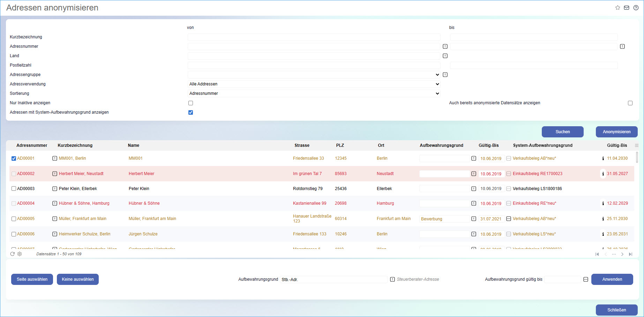Open date picker for Aufbewahrungsgrund gültig bis
Image resolution: width=644 pixels, height=317 pixels.
pos(586,279)
